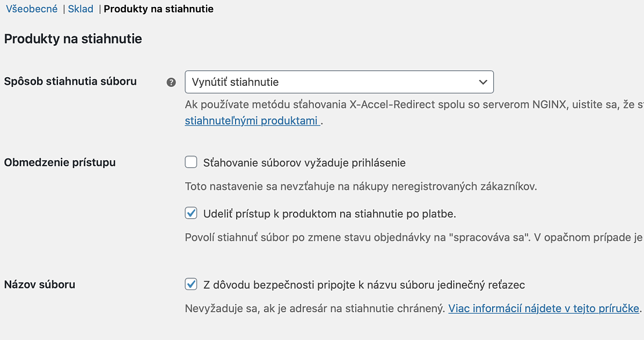This screenshot has height=340, width=644.
Task: Open the Viac informácií nájdete v tejto príručke link
Action: pos(544,308)
